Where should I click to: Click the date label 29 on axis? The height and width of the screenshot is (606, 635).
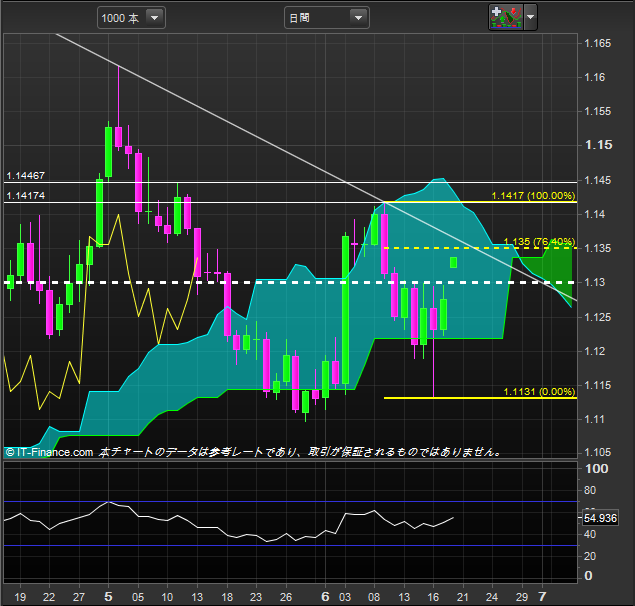pyautogui.click(x=522, y=597)
